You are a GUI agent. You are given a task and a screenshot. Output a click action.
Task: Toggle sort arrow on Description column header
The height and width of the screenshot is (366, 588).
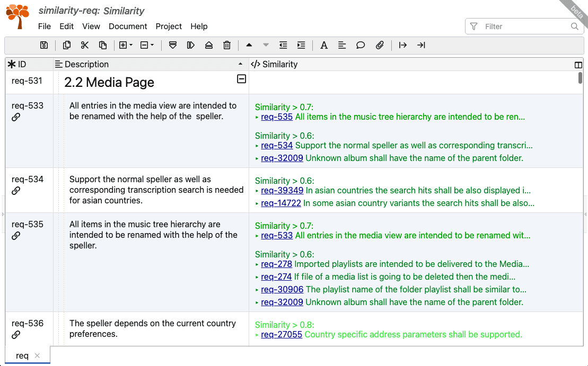click(x=241, y=64)
